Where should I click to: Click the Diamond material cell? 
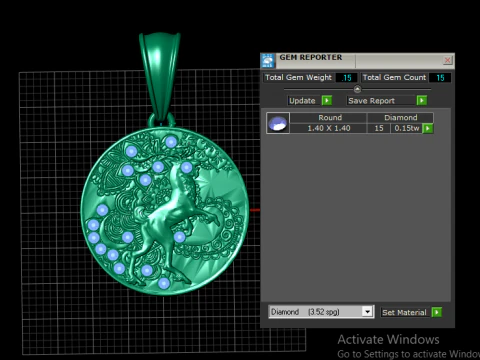click(x=400, y=118)
